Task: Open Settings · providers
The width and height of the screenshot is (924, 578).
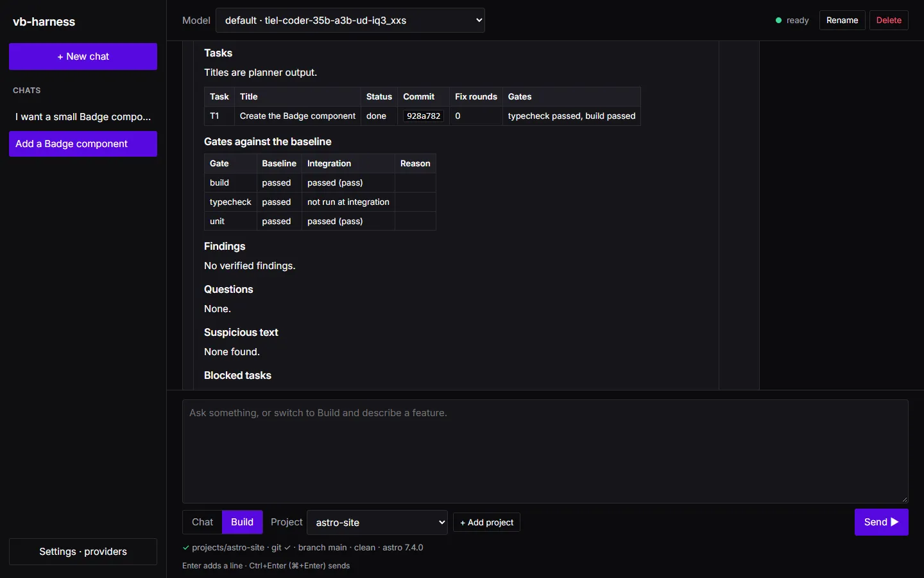Action: click(x=83, y=552)
